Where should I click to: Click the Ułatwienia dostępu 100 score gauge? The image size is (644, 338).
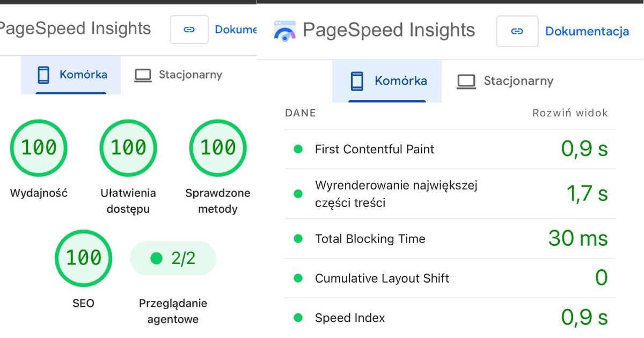click(x=128, y=148)
